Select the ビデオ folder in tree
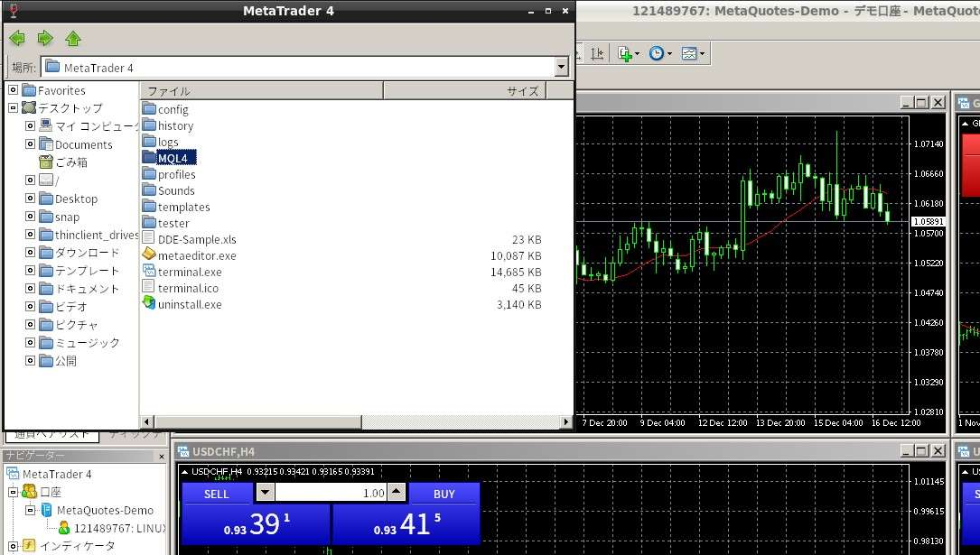Viewport: 980px width, 555px height. [x=71, y=307]
